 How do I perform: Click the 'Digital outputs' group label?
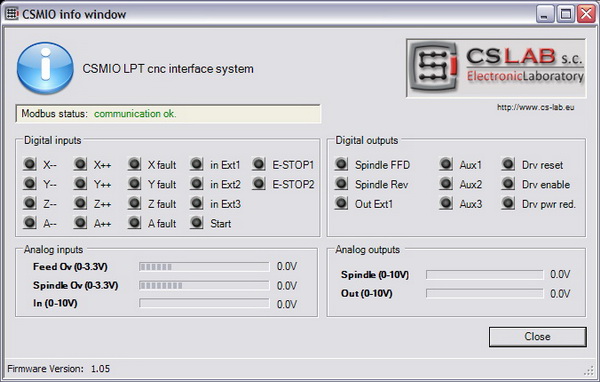[x=367, y=140]
